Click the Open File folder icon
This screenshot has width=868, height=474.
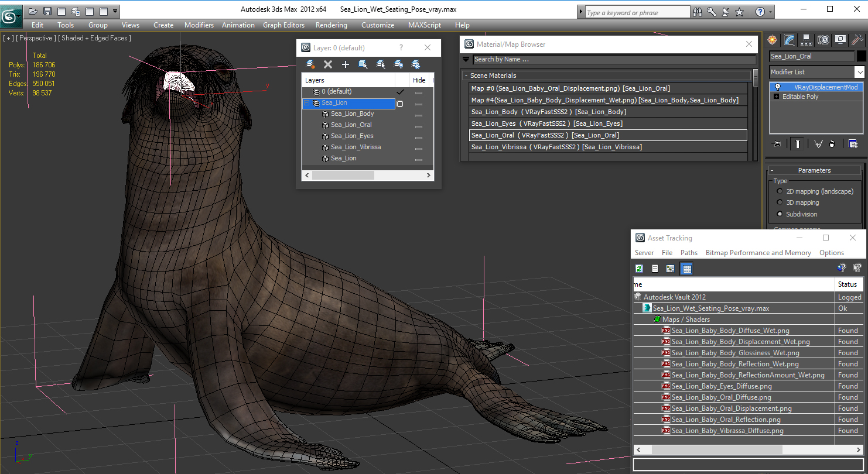pyautogui.click(x=33, y=11)
